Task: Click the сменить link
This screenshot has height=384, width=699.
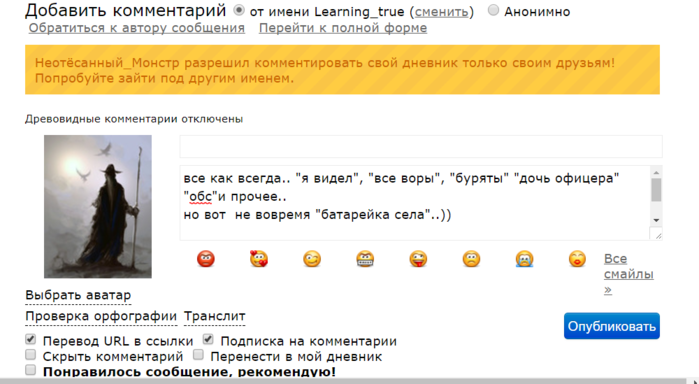Action: (441, 12)
